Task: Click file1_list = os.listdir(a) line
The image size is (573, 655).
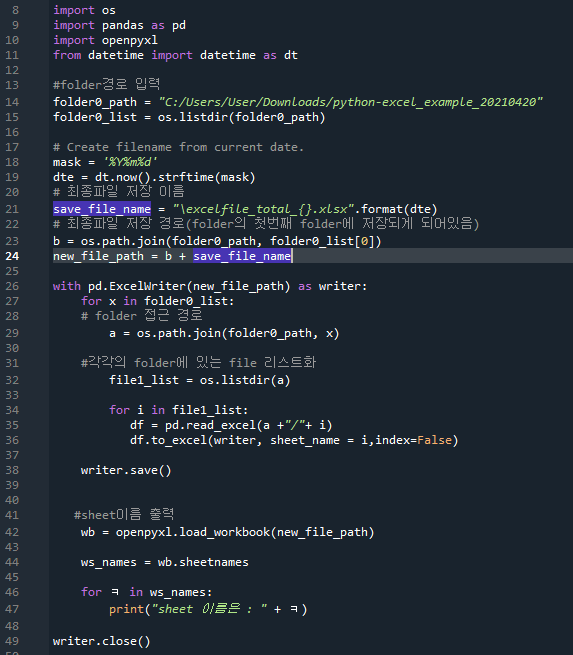Action: (200, 380)
